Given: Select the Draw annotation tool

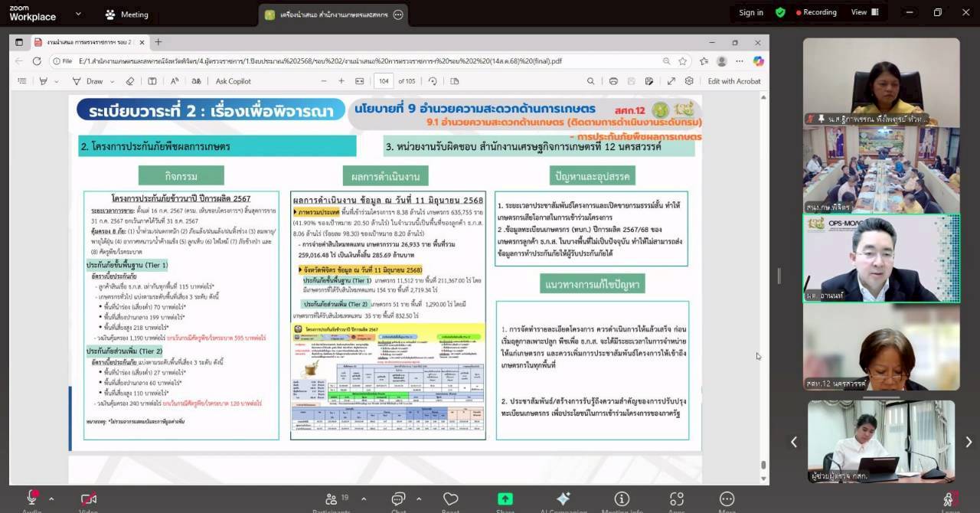Looking at the screenshot, I should tap(95, 80).
